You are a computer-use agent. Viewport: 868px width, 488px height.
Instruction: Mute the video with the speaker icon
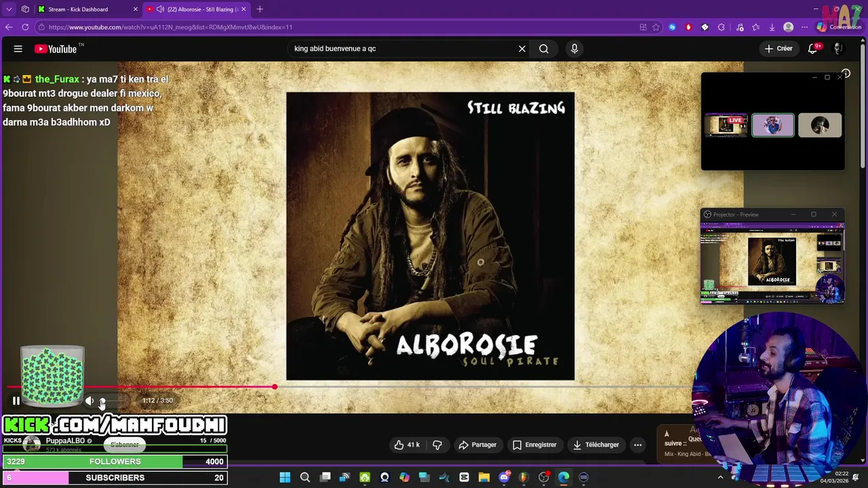point(89,401)
